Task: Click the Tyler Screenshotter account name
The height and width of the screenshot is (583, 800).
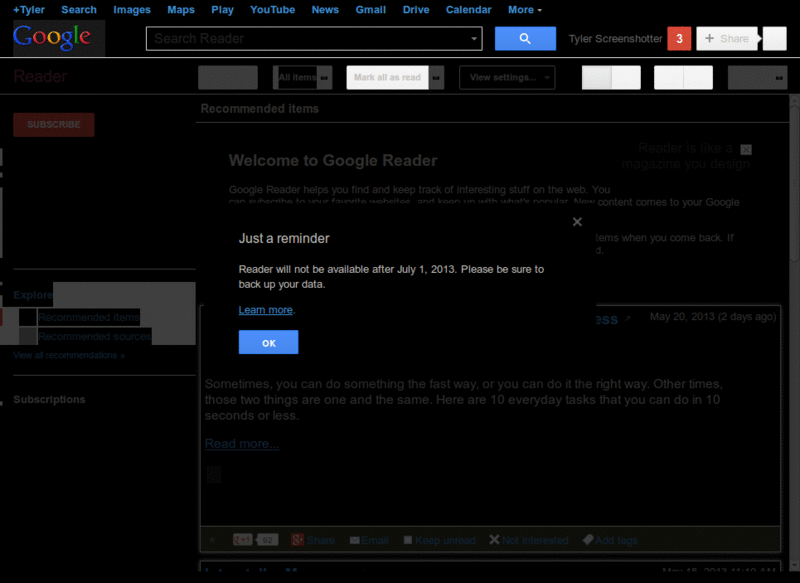Action: click(615, 39)
